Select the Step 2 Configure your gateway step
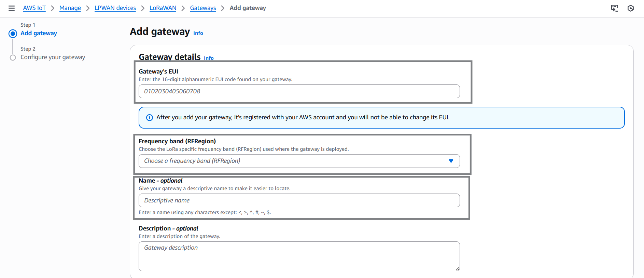 [13, 57]
